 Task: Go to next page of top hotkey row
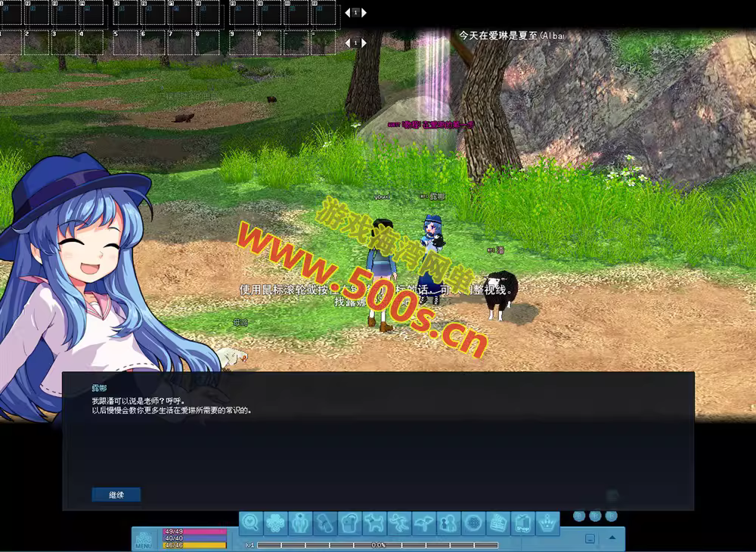[x=364, y=13]
